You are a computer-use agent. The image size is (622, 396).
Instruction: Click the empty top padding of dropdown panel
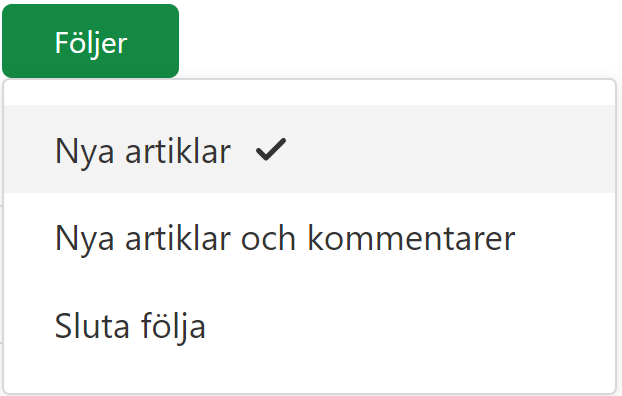click(309, 92)
